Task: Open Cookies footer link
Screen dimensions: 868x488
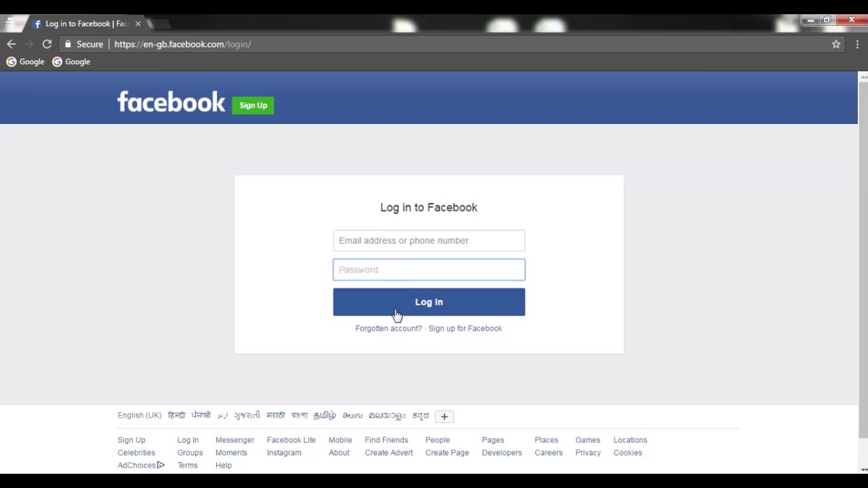Action: (628, 453)
